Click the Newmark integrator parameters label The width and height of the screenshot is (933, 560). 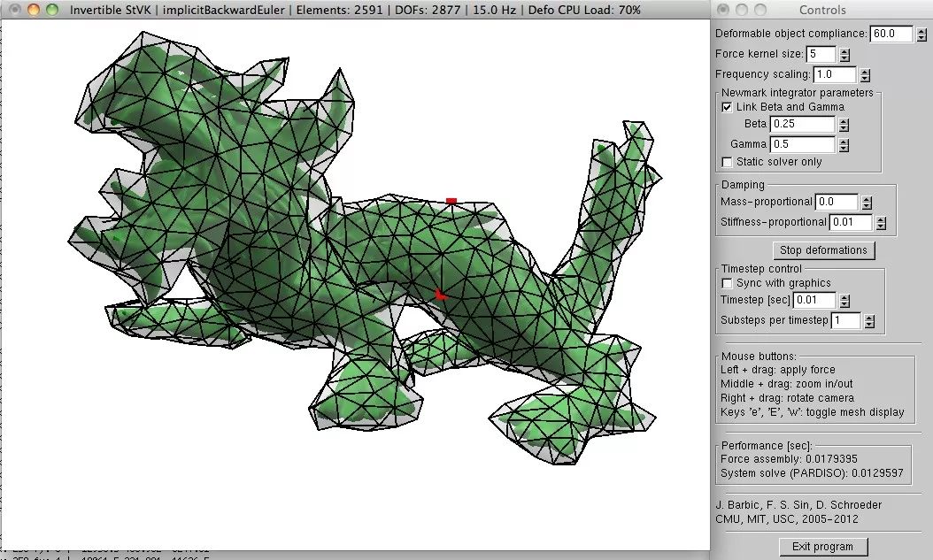click(798, 93)
